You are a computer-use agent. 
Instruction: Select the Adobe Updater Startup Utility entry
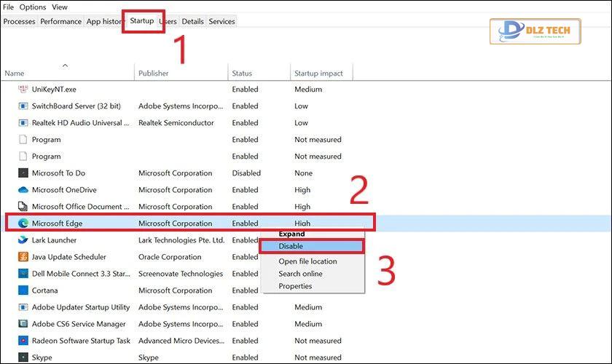pos(81,307)
